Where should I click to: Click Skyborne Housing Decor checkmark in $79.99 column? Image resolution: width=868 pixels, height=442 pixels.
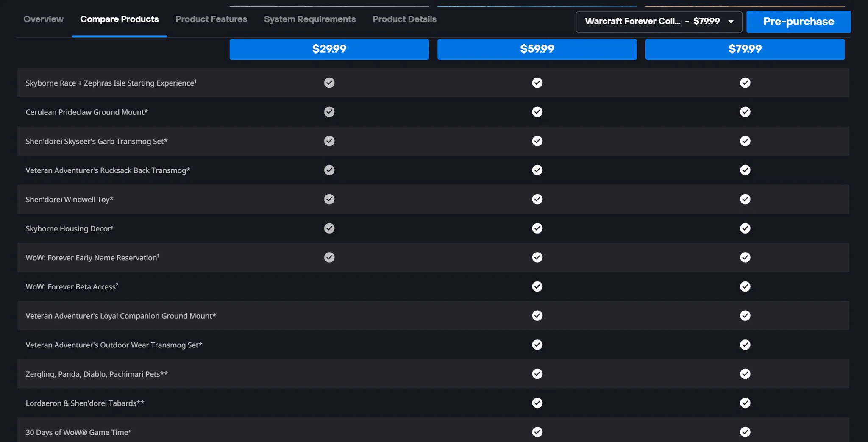(745, 228)
